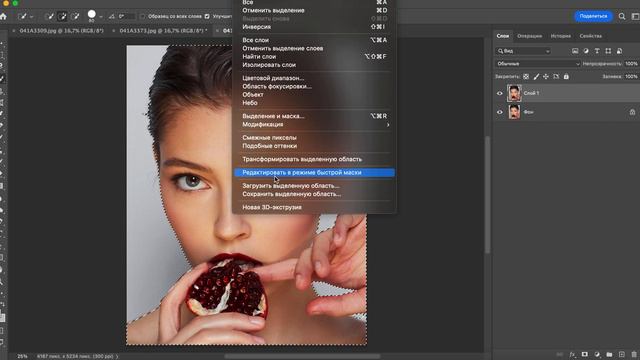The image size is (640, 360).
Task: Filter layers by type (T) icon
Action: coord(597,51)
